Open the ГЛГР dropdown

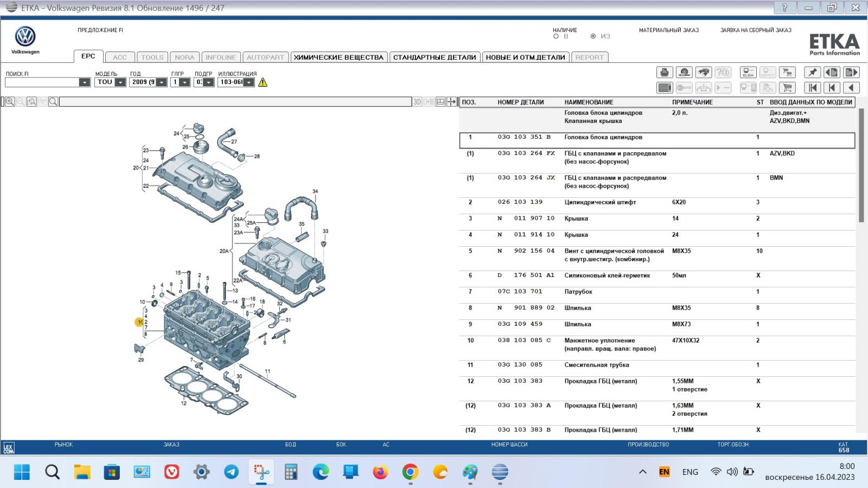pyautogui.click(x=184, y=82)
